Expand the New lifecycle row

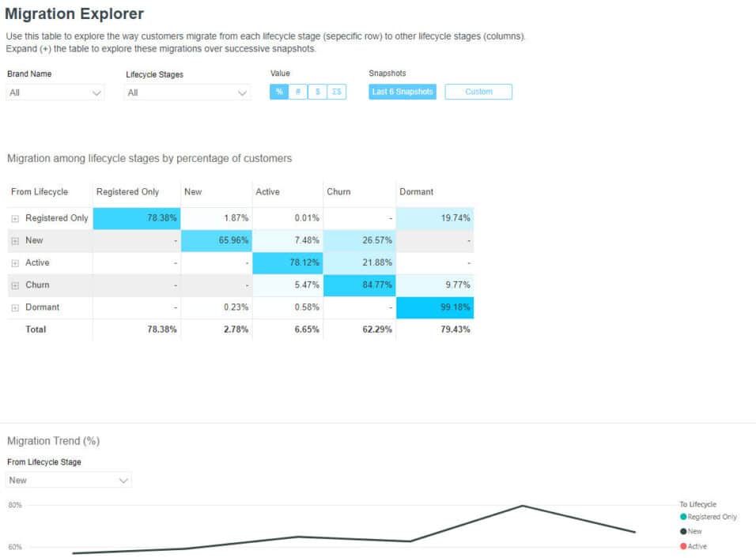[x=14, y=240]
